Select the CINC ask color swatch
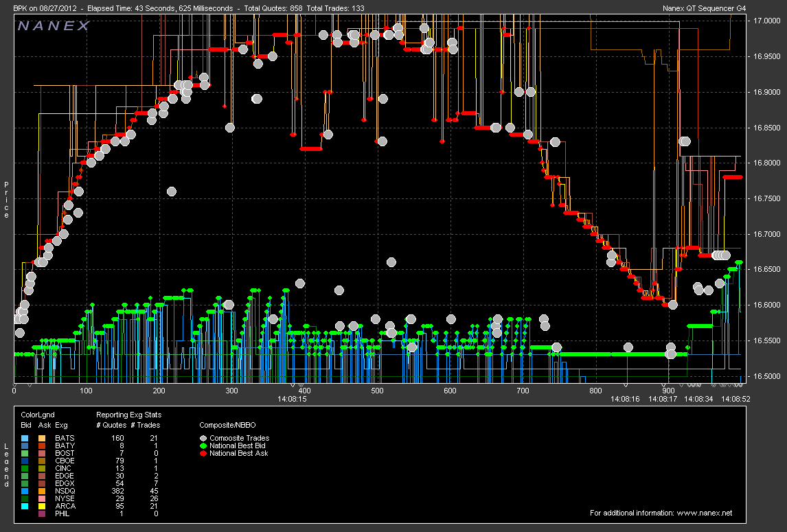Screen dimensions: 787x532 pos(42,468)
